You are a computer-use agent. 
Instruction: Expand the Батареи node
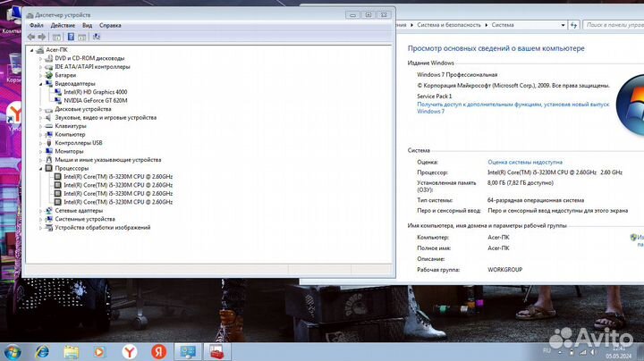[x=40, y=75]
